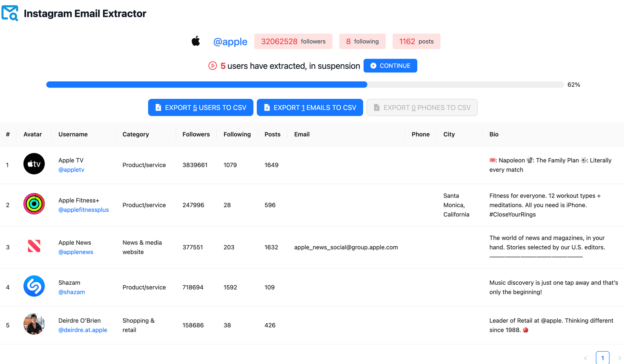Click the Apple logo profile avatar

point(196,41)
